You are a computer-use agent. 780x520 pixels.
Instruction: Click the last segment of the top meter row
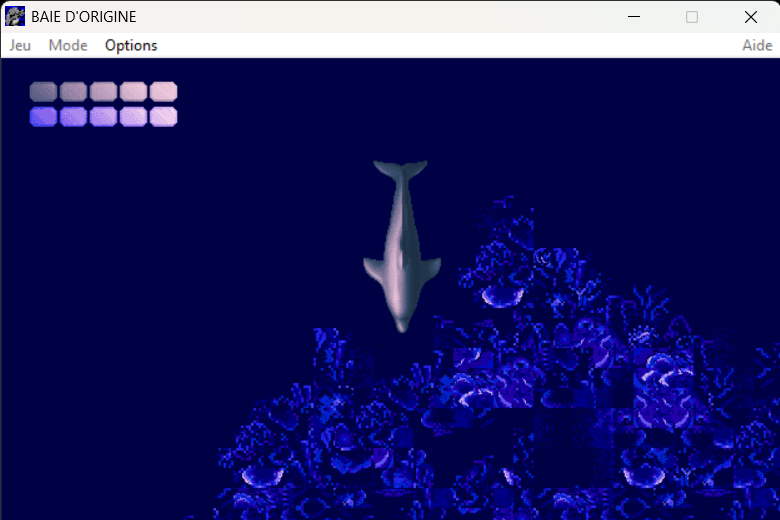163,92
